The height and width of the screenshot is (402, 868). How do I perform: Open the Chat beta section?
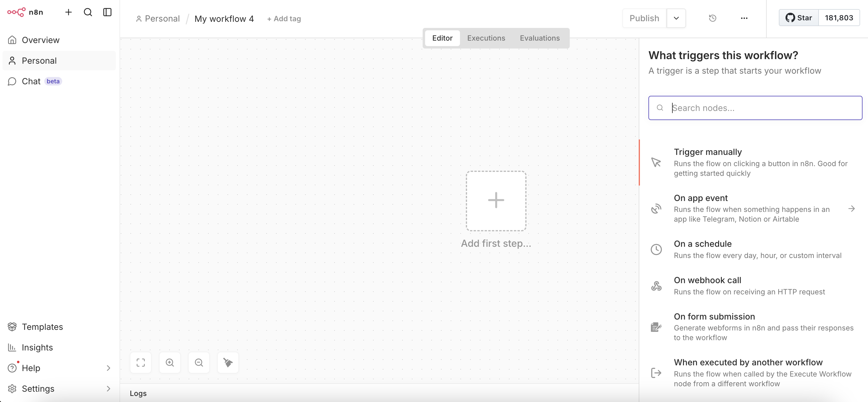coord(31,81)
